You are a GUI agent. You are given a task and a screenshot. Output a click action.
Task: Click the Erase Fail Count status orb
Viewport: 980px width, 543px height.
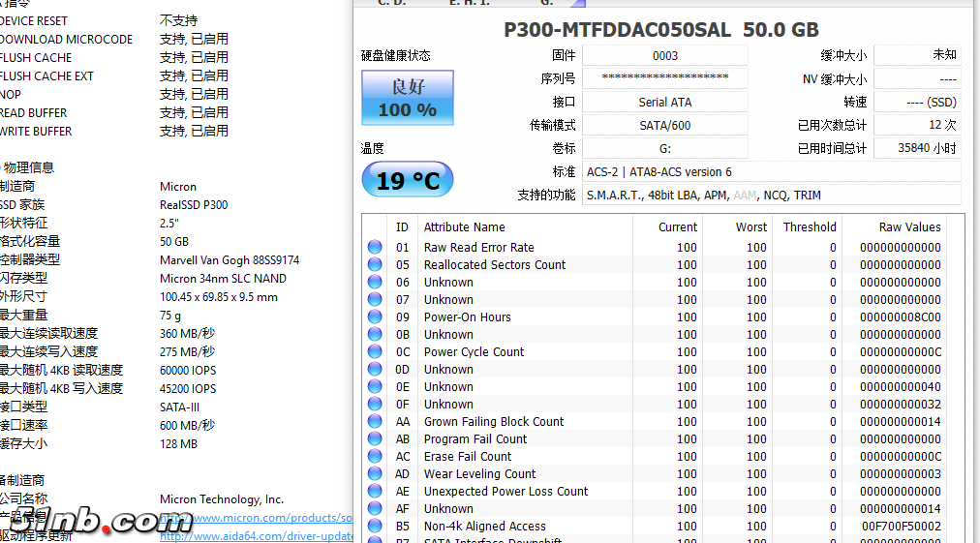pyautogui.click(x=375, y=457)
